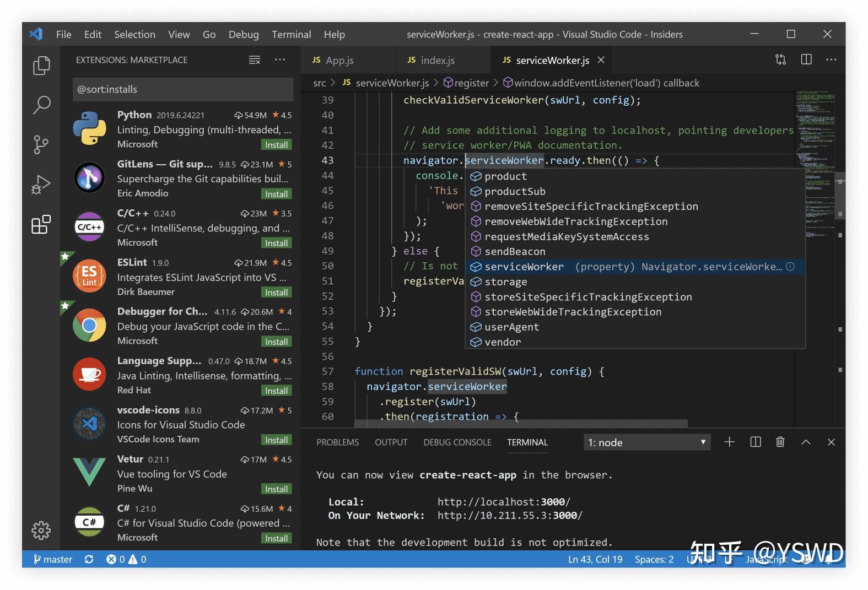This screenshot has height=590, width=868.
Task: Maximize the panel with the chevron up
Action: 806,442
